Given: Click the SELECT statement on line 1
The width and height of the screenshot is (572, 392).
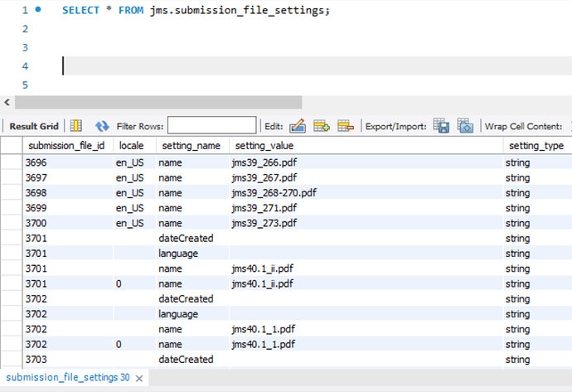Looking at the screenshot, I should (196, 10).
